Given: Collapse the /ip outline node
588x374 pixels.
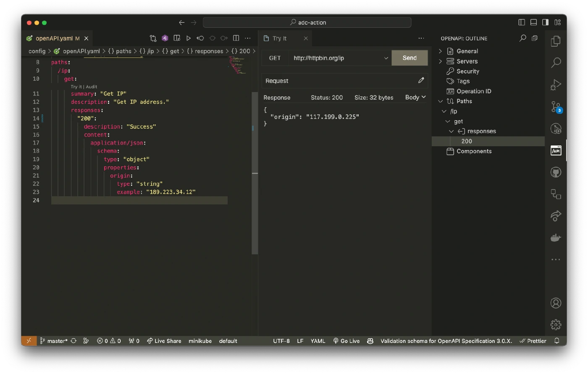Looking at the screenshot, I should (444, 111).
